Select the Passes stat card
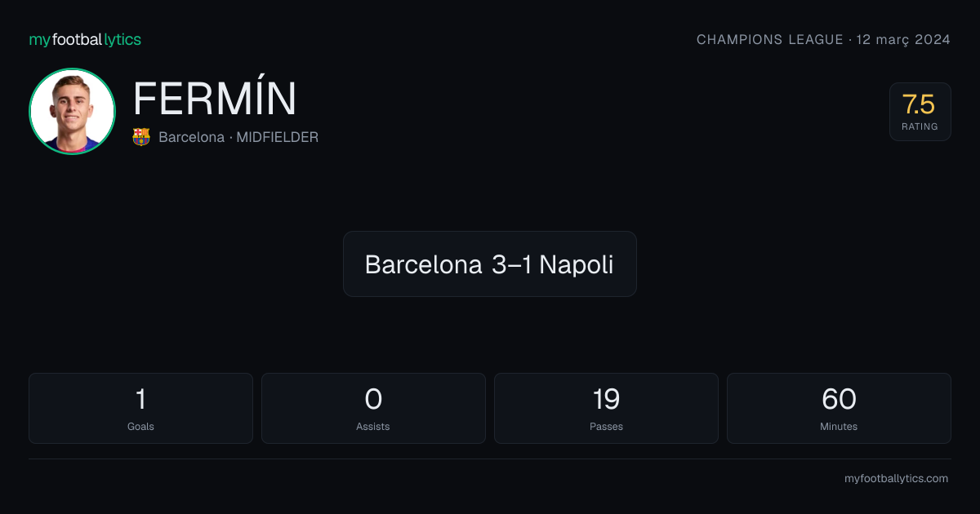 tap(606, 408)
